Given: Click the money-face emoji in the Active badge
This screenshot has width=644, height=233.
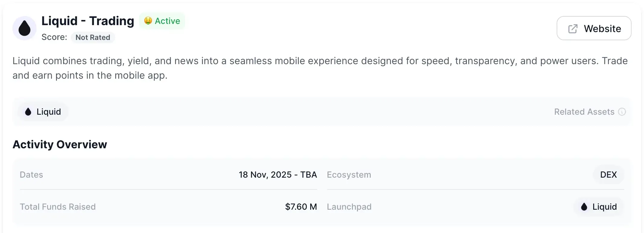Looking at the screenshot, I should point(148,21).
